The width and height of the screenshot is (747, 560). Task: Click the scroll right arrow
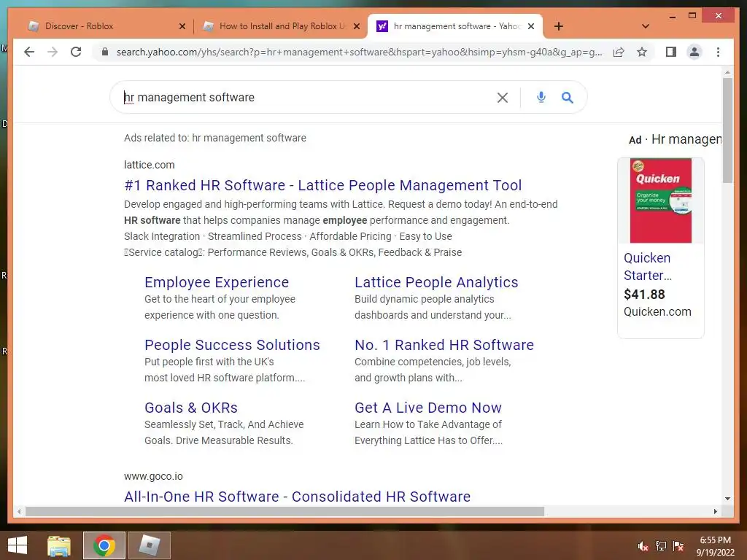[715, 511]
